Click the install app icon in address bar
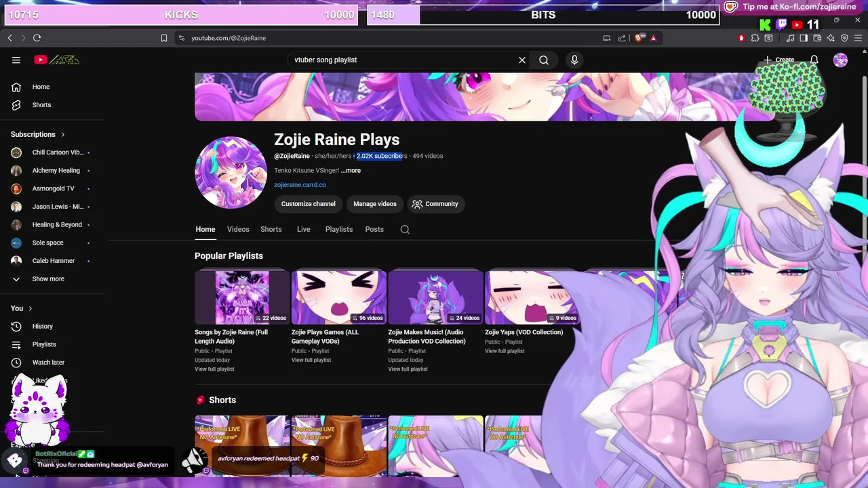This screenshot has width=868, height=488. tap(607, 38)
